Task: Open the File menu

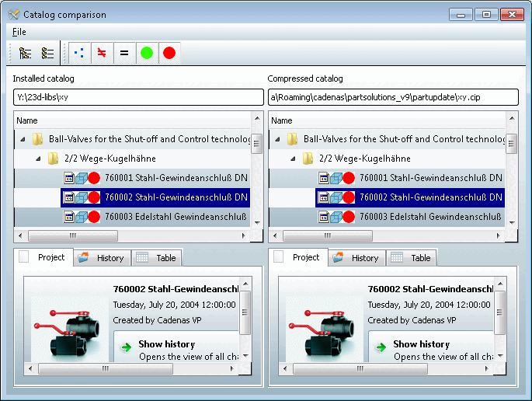Action: (19, 32)
